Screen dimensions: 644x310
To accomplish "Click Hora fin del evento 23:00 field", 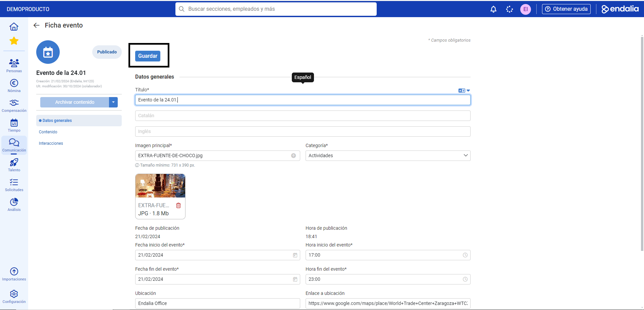I will click(388, 279).
